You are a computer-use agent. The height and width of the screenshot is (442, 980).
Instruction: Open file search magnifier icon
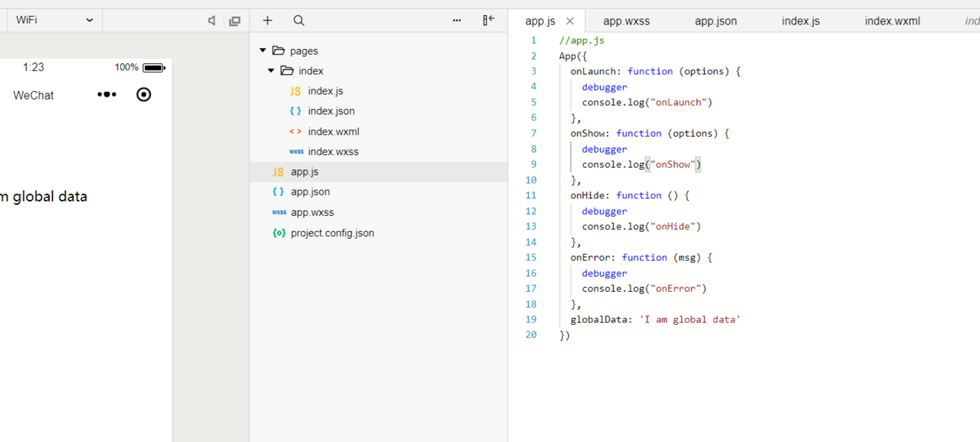click(x=299, y=21)
